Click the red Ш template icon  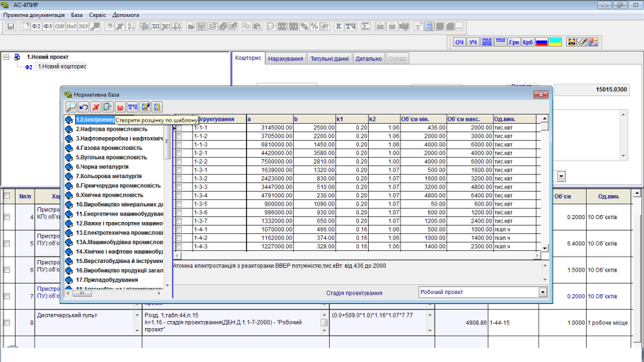120,107
